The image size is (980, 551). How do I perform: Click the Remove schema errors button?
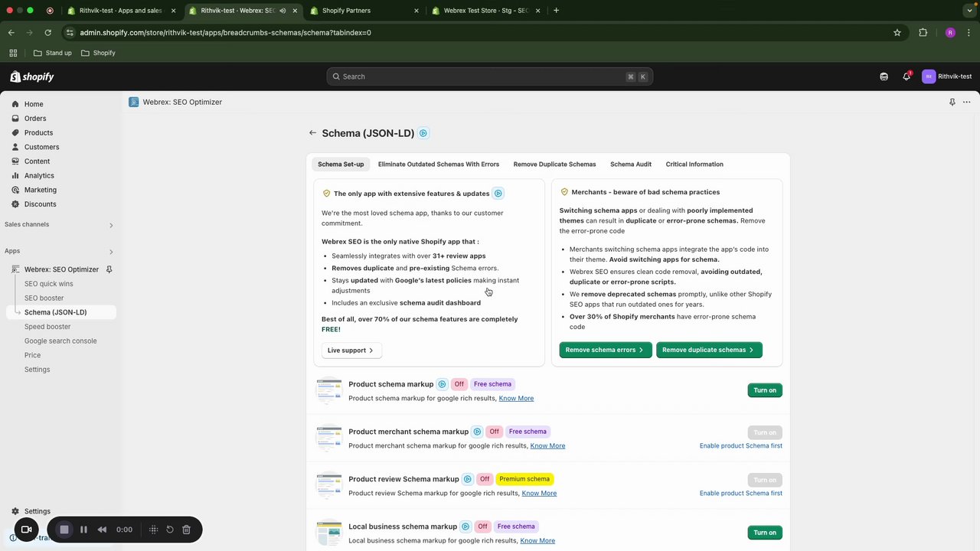(x=605, y=350)
